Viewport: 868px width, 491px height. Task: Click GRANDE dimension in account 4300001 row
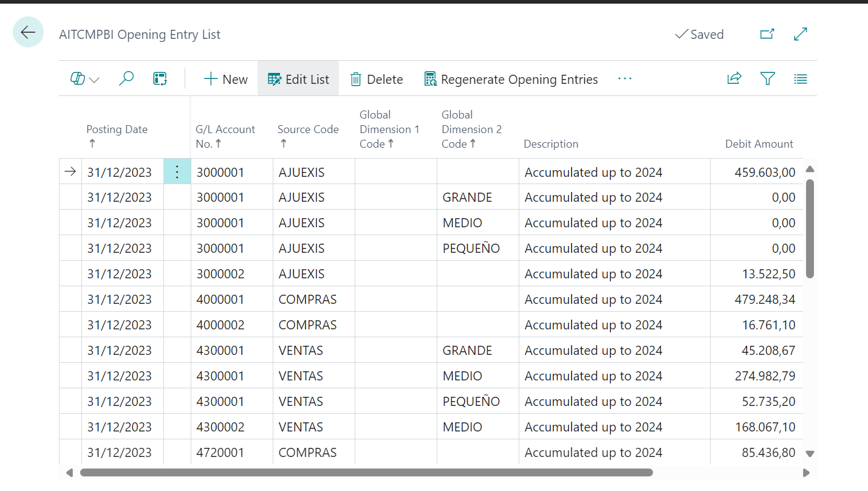(x=478, y=351)
